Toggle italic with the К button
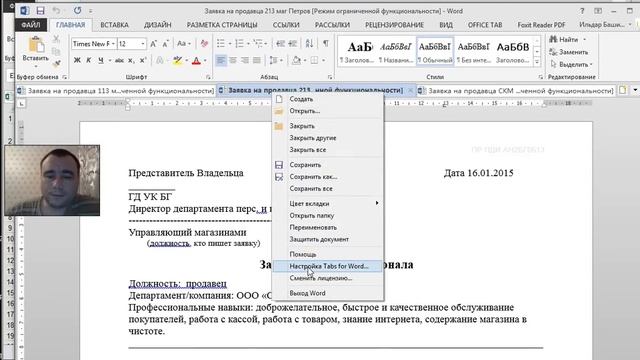640x360 pixels. pyautogui.click(x=89, y=60)
